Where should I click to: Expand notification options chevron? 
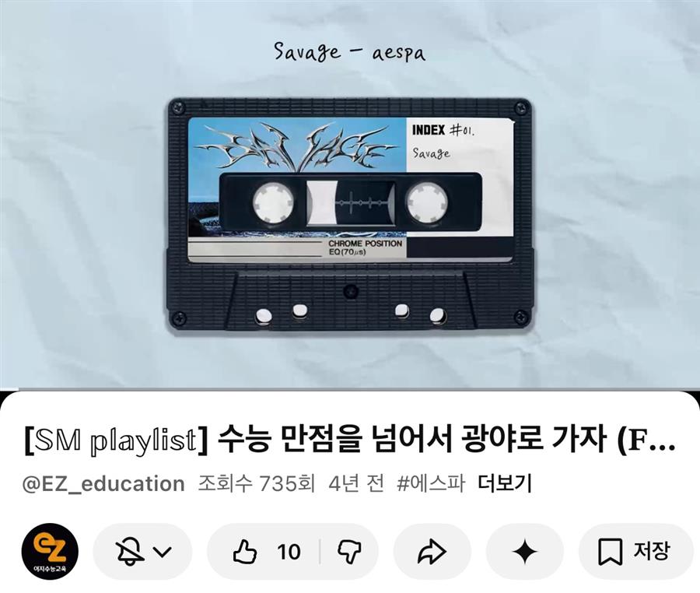(163, 552)
